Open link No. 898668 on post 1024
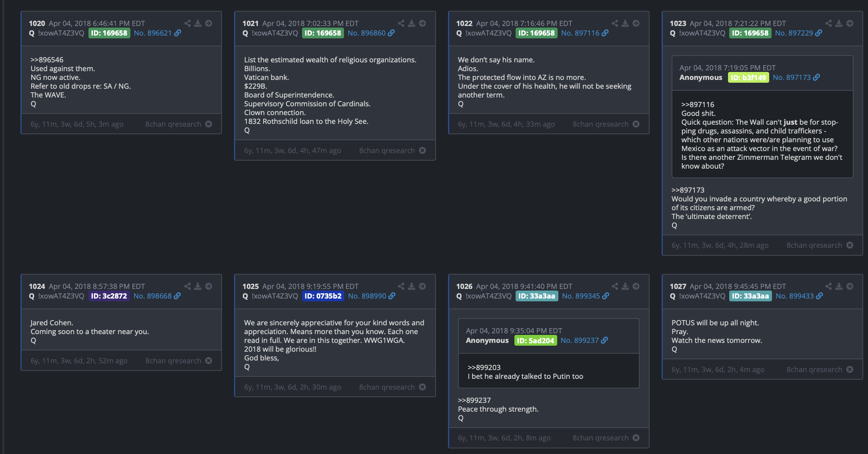Viewport: 868px width, 454px height. (152, 296)
